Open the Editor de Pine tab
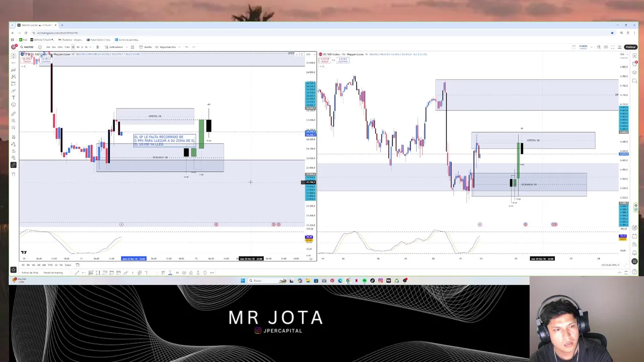The image size is (644, 362). point(30,273)
